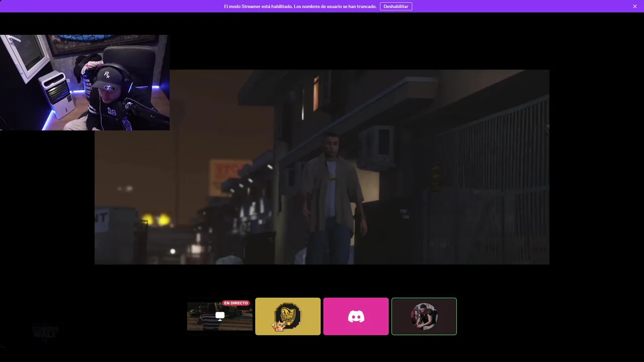The width and height of the screenshot is (644, 362).
Task: Click the gold emblem avatar in yellow tile
Action: point(288,316)
